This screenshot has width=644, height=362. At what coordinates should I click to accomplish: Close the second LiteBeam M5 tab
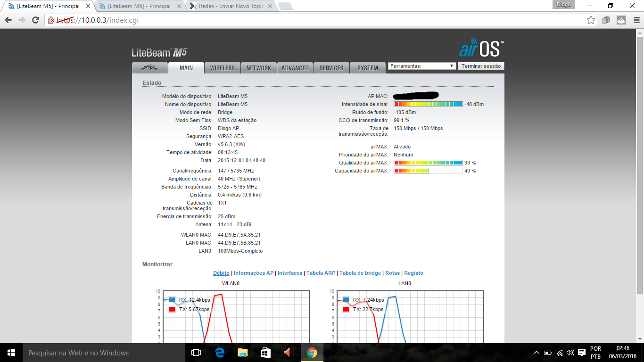tap(179, 7)
